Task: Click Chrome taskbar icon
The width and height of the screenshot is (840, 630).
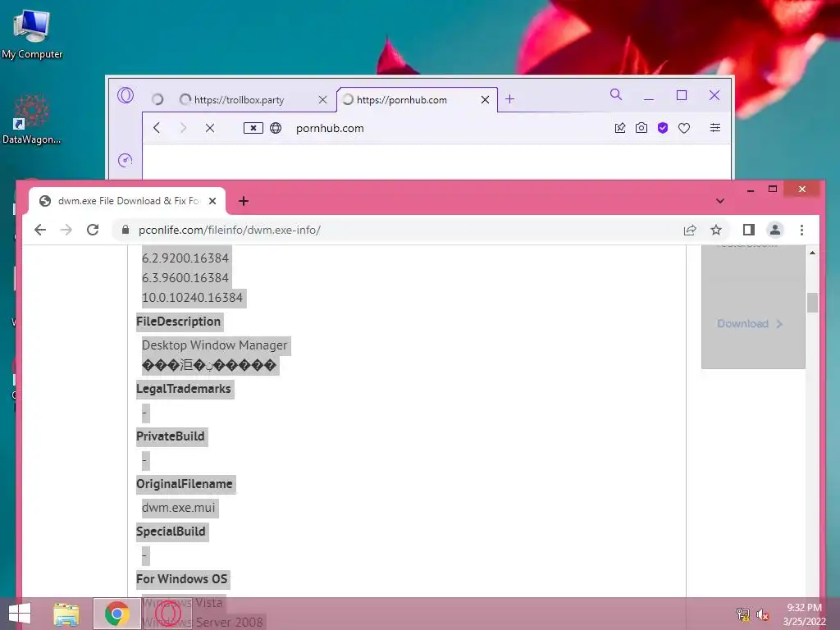Action: (x=116, y=614)
